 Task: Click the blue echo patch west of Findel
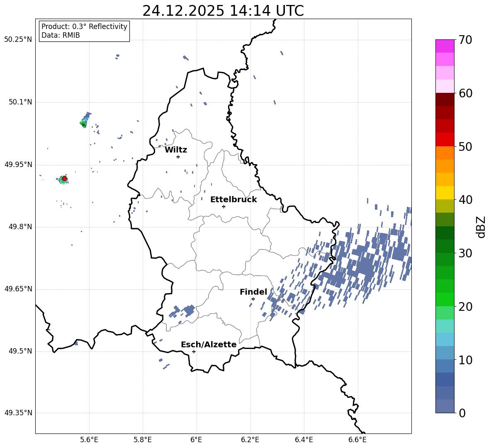coord(182,311)
